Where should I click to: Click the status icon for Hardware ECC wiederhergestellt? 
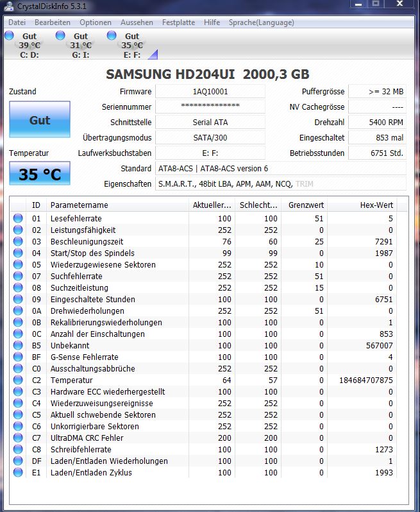(18, 391)
